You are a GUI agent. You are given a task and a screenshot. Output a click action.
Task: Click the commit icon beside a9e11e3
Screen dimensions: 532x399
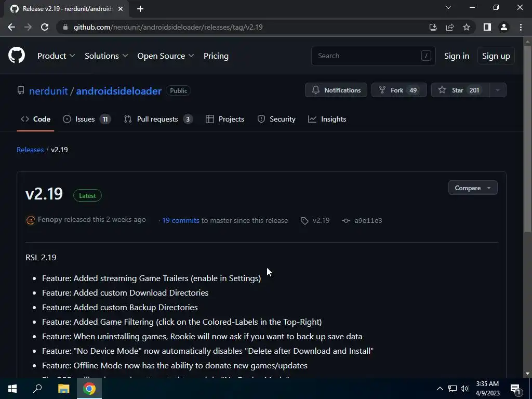(345, 221)
